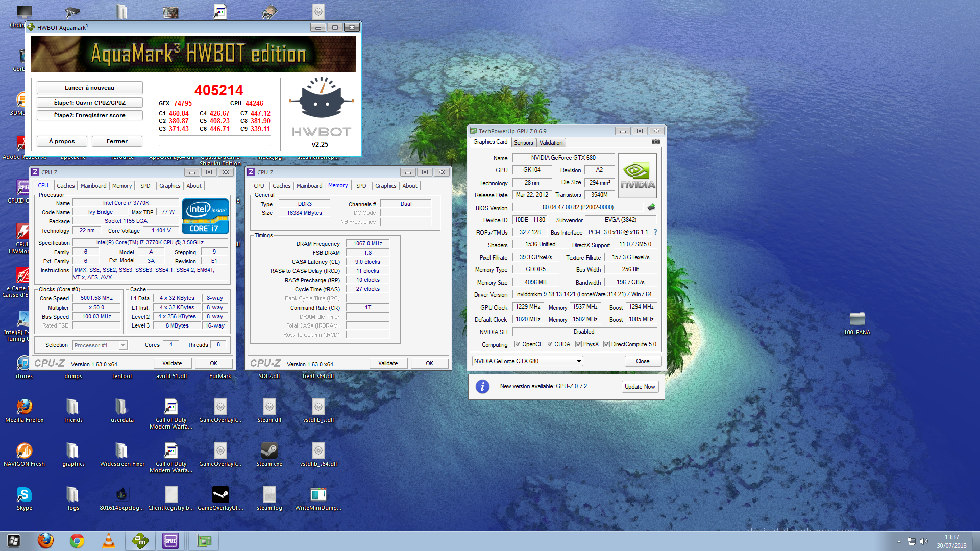Select the 100_PANA folder on the desktop
Viewport: 980px width, 551px height.
(x=857, y=323)
